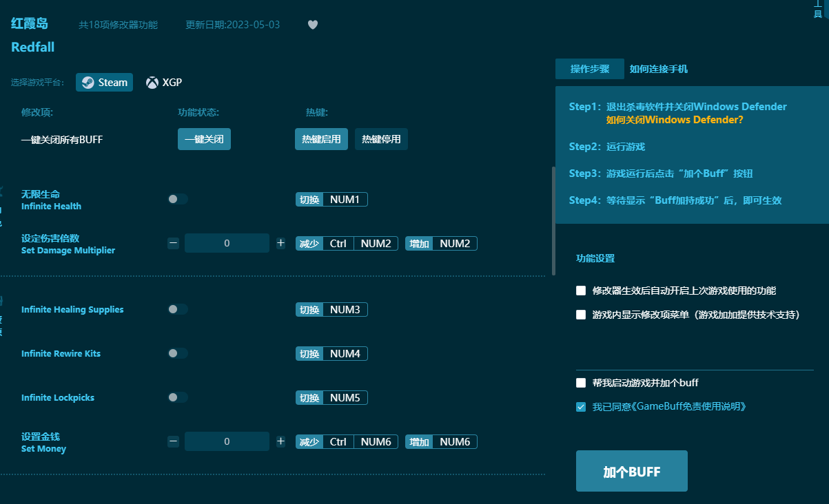
Task: Click the 红霞岛 game title
Action: point(30,23)
